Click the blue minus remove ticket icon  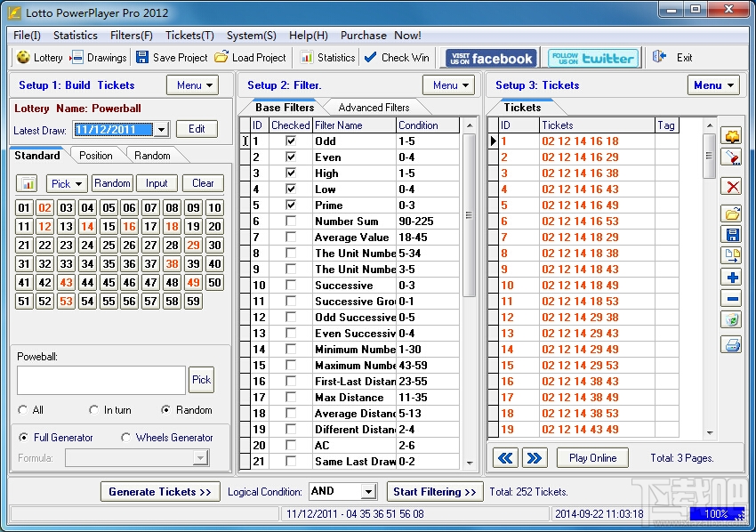[x=732, y=299]
